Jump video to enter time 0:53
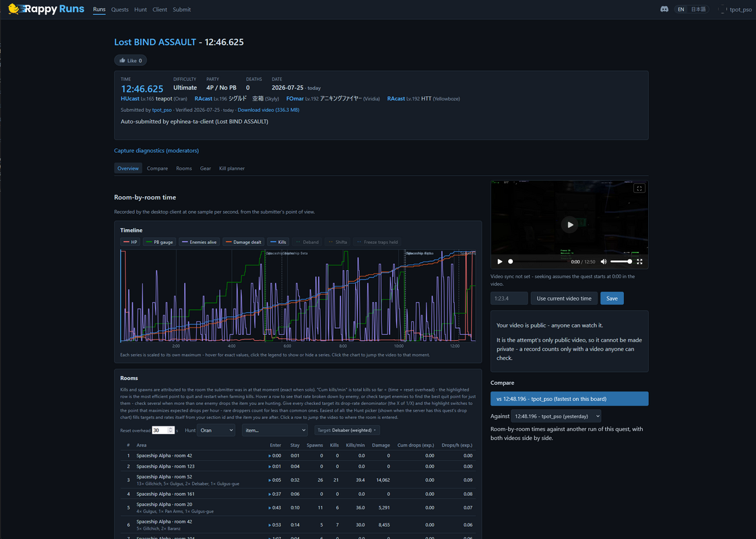This screenshot has width=756, height=539. pyautogui.click(x=275, y=525)
